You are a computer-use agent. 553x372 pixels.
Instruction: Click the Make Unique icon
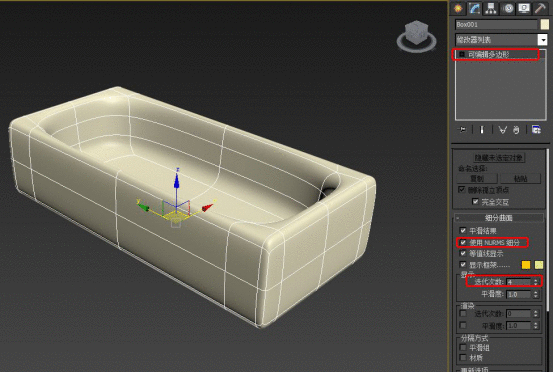(503, 130)
